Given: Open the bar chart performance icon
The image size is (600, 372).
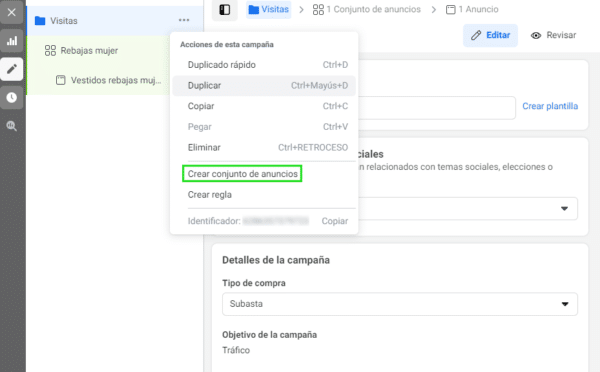Looking at the screenshot, I should pyautogui.click(x=11, y=41).
